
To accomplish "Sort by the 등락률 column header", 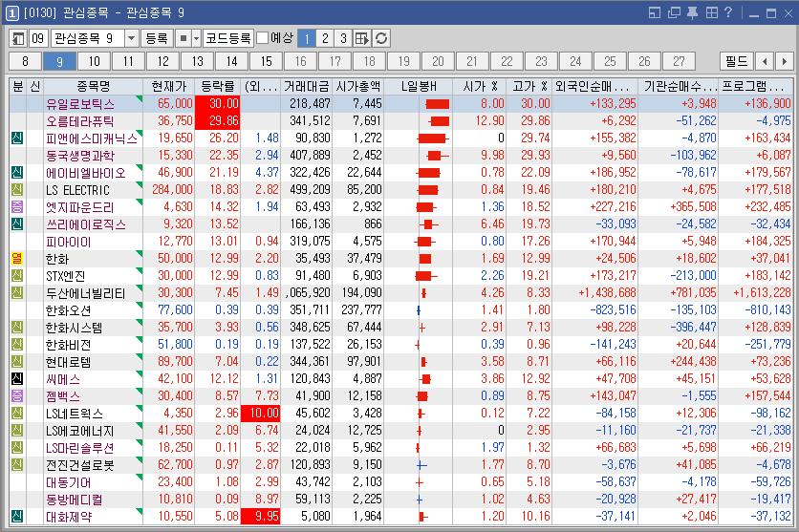I will pos(218,86).
